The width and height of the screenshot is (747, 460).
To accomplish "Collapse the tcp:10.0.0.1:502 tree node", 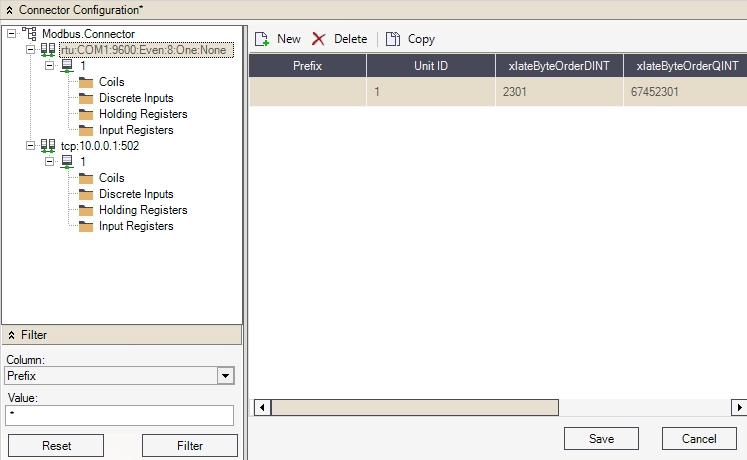I will tap(31, 146).
